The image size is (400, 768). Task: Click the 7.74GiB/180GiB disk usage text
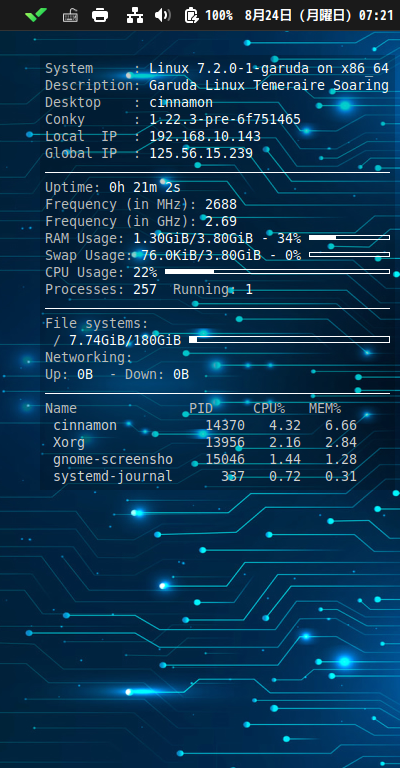125,340
